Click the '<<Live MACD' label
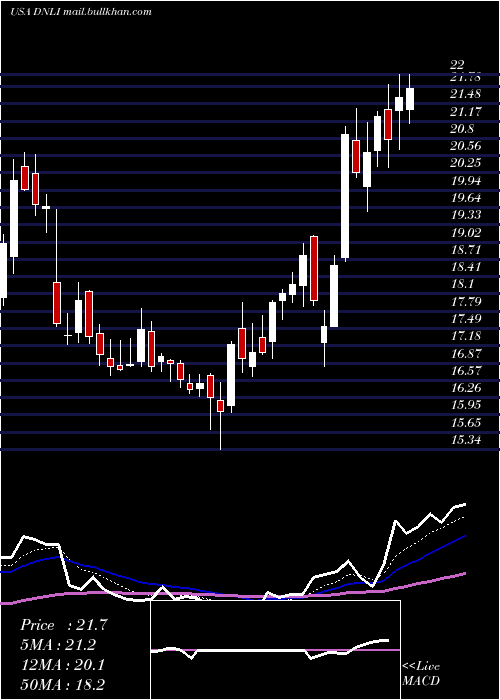500x700 pixels. point(421,674)
